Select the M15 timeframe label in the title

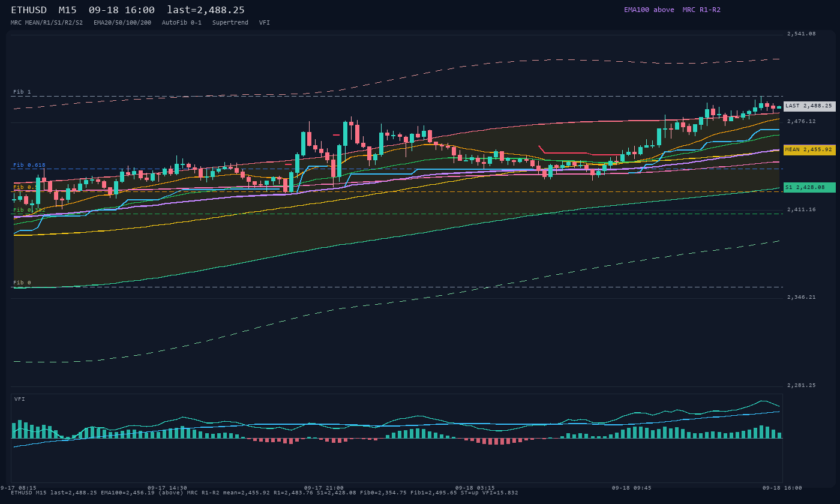(x=67, y=10)
